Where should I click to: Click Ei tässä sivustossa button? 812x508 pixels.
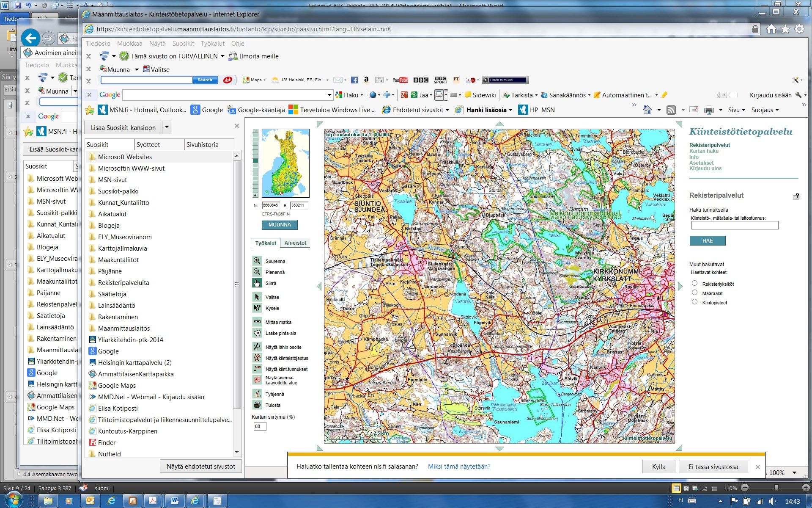713,467
